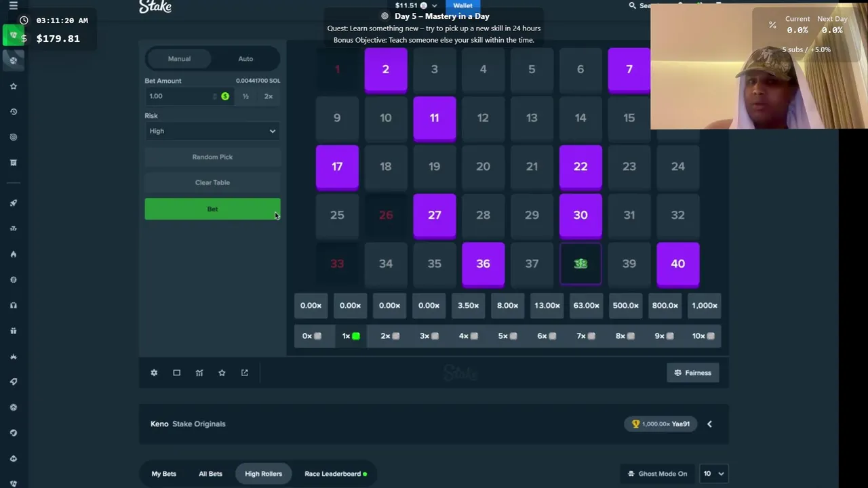The height and width of the screenshot is (488, 868).
Task: Switch to Manual betting tab
Action: click(x=179, y=59)
